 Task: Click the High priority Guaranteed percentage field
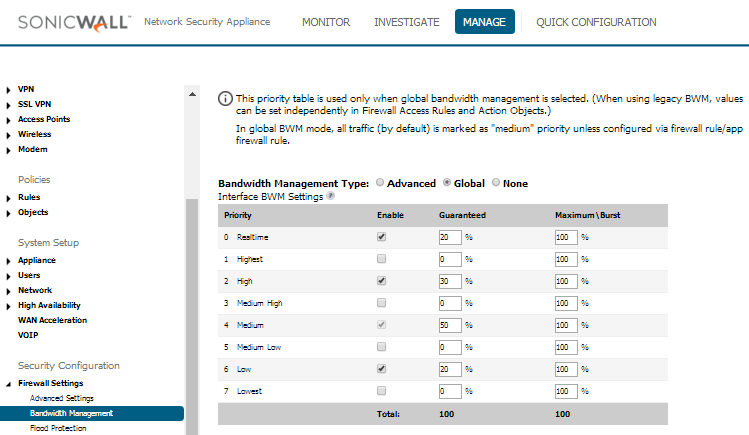[x=449, y=281]
